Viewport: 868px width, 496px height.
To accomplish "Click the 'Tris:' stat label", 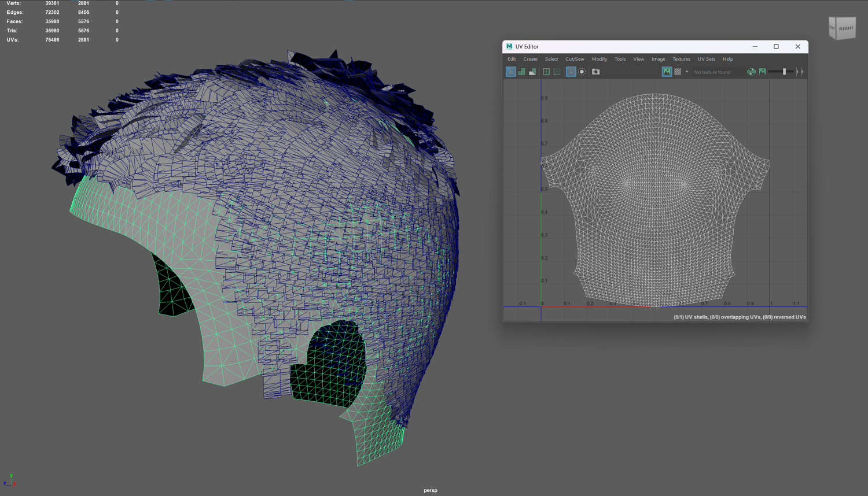I will (12, 31).
